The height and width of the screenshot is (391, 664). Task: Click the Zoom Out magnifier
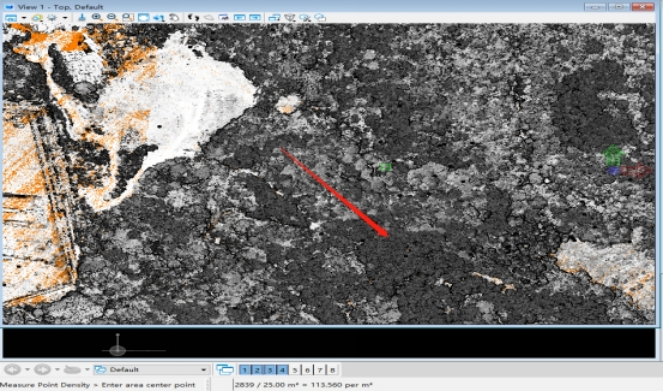click(x=112, y=17)
